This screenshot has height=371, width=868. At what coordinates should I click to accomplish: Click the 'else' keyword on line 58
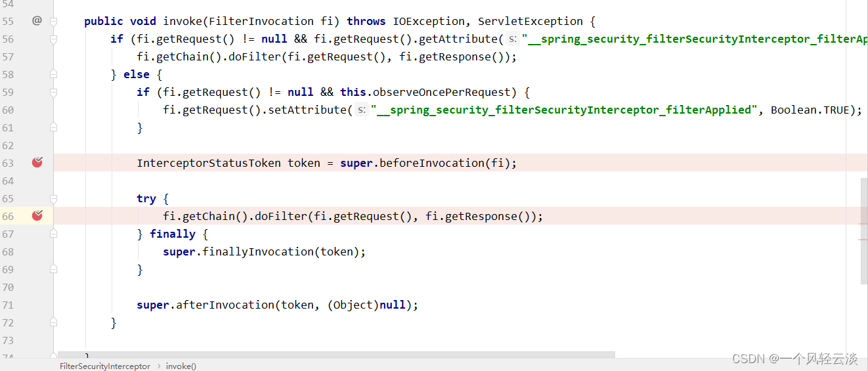(x=137, y=75)
